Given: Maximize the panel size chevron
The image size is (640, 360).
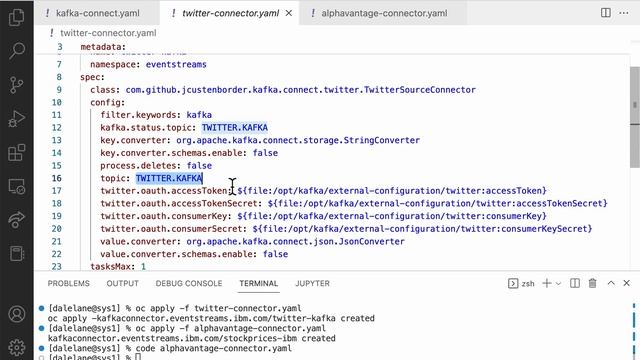Looking at the screenshot, I should click(x=611, y=283).
